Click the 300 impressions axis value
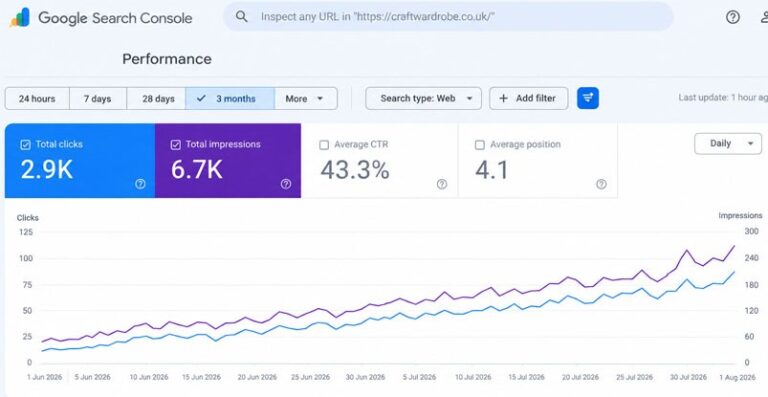 751,232
